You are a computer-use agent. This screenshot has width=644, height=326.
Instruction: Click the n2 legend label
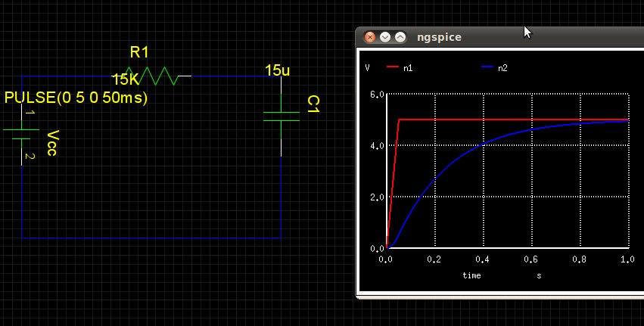[x=503, y=67]
